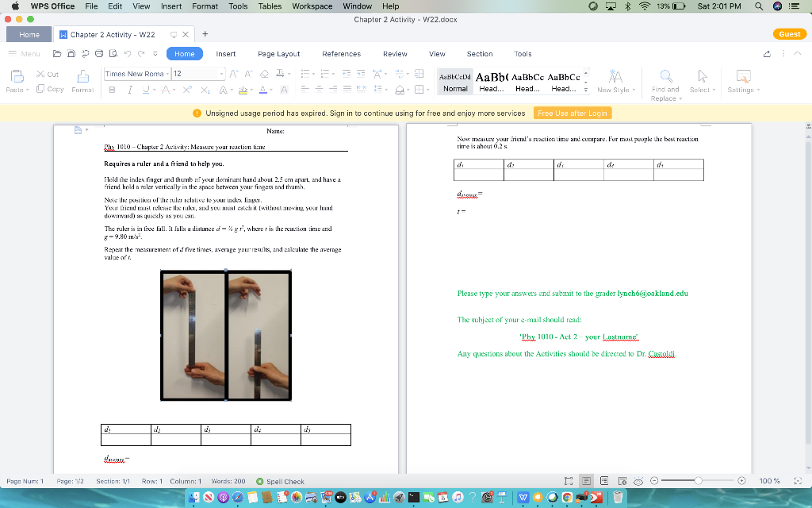Align paragraph text right
The image size is (812, 508).
point(333,89)
